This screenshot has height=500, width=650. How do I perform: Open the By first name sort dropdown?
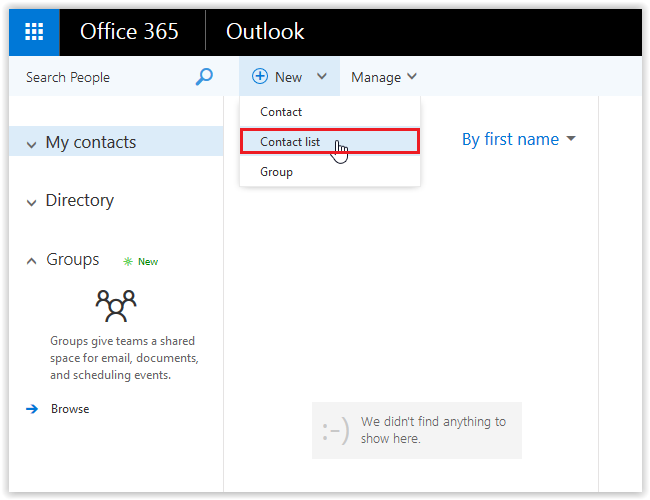point(519,139)
